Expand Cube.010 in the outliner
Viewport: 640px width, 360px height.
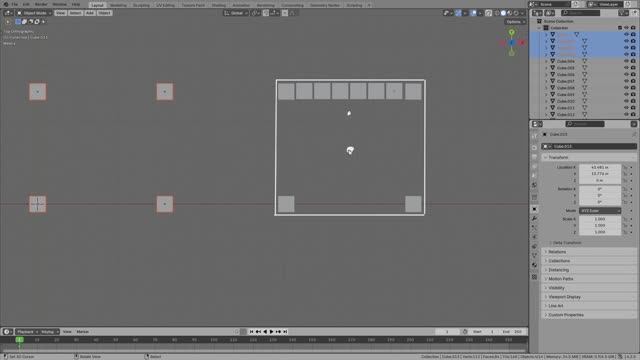pyautogui.click(x=547, y=101)
